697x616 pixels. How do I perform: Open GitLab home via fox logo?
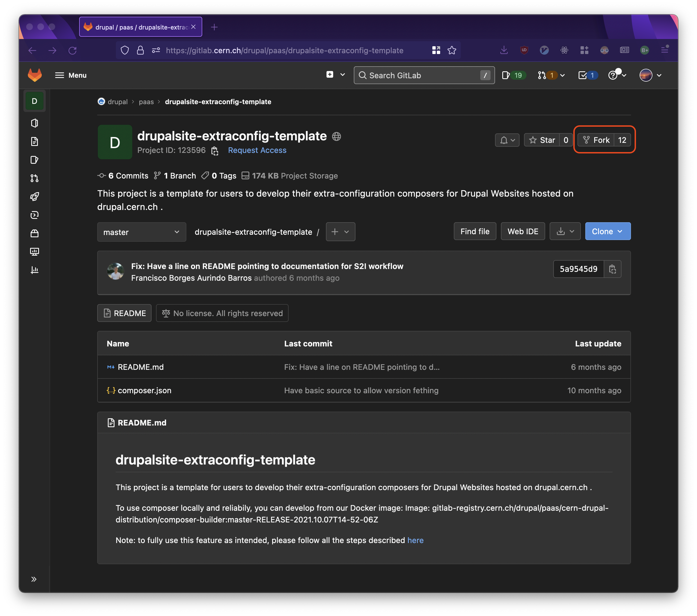click(35, 75)
